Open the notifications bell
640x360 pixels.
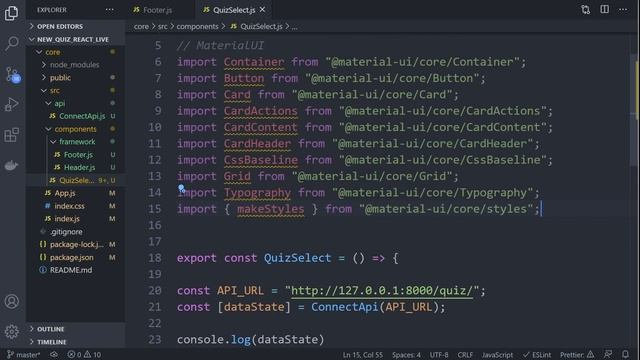click(x=626, y=355)
